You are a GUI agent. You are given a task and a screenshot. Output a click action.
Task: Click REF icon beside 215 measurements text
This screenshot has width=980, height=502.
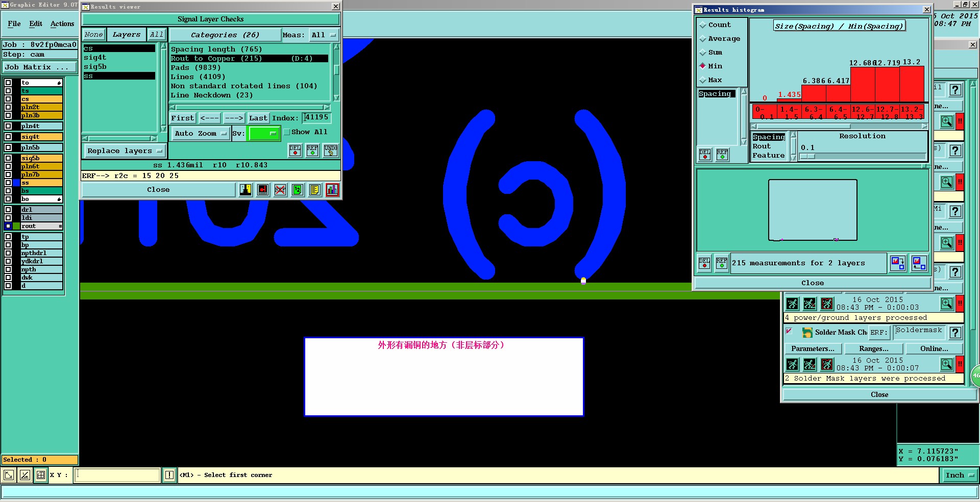coord(722,263)
